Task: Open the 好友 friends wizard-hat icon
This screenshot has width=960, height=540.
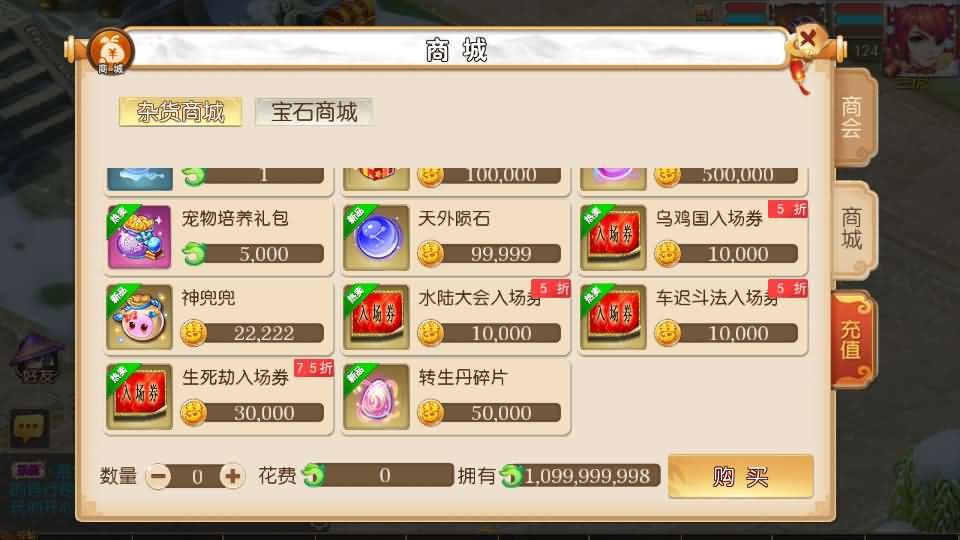Action: pos(37,357)
